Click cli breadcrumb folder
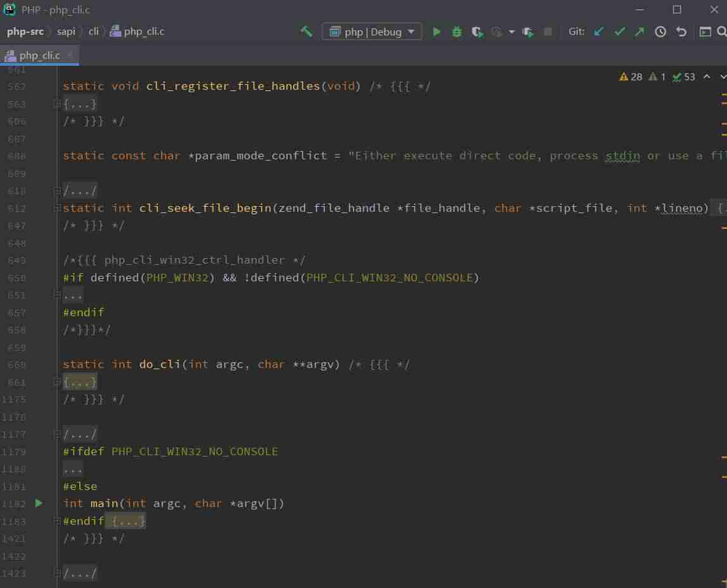The height and width of the screenshot is (588, 727). pyautogui.click(x=94, y=32)
